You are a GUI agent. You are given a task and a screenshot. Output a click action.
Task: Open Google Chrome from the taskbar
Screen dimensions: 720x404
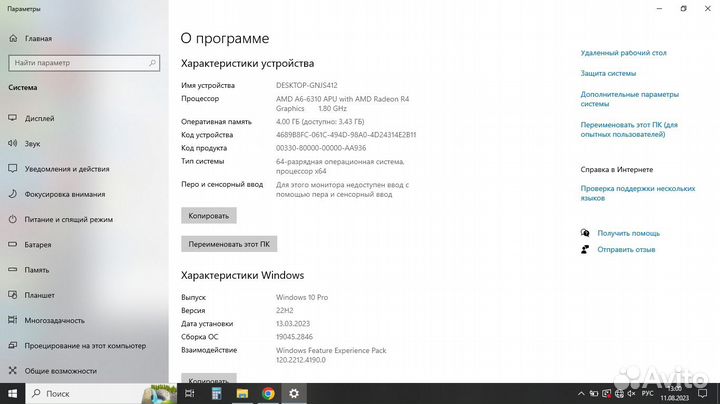[268, 394]
